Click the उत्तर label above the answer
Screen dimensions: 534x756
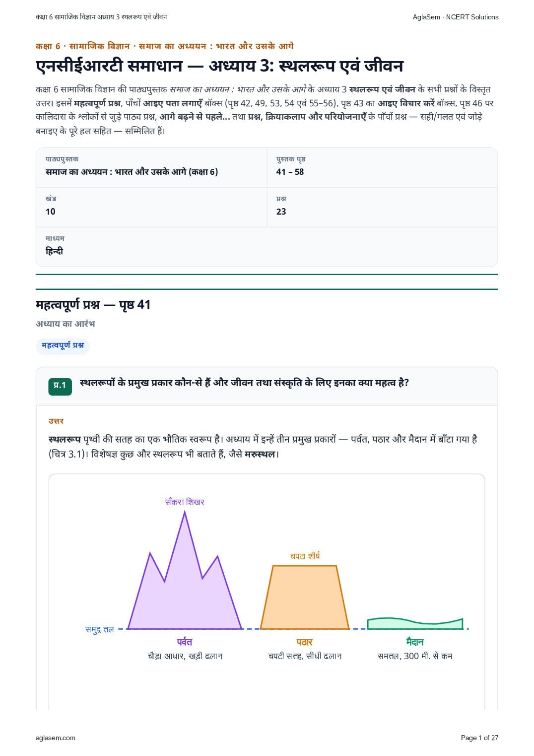click(56, 421)
